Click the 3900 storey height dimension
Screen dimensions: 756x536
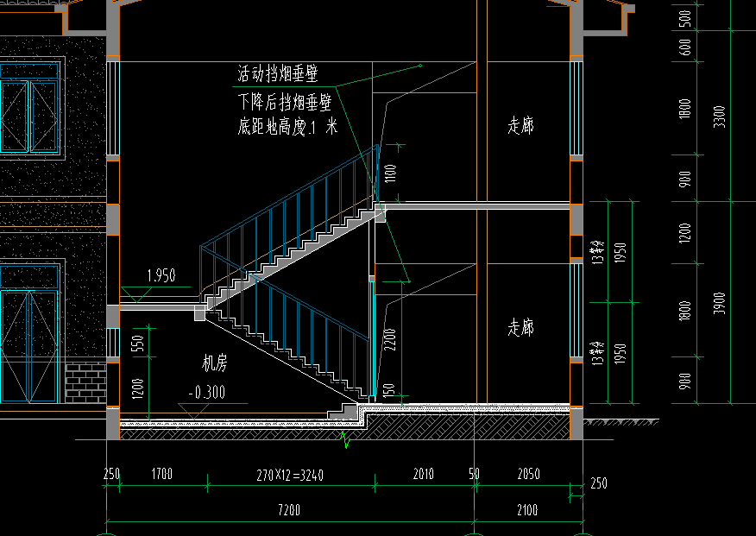click(x=719, y=303)
